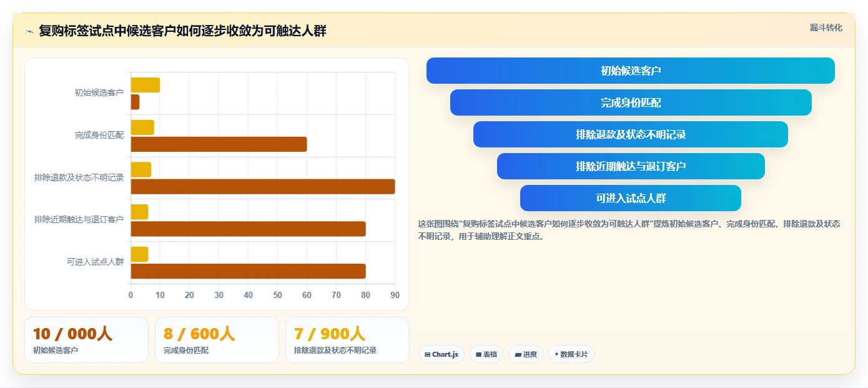The height and width of the screenshot is (388, 868).
Task: Click the yellow bar for 初始候选客户
Action: pos(145,85)
